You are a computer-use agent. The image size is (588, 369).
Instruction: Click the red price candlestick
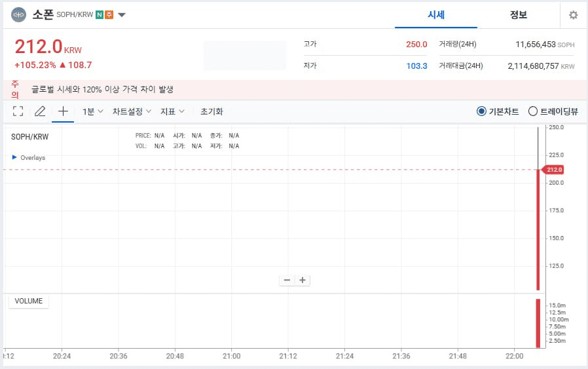[x=538, y=229]
